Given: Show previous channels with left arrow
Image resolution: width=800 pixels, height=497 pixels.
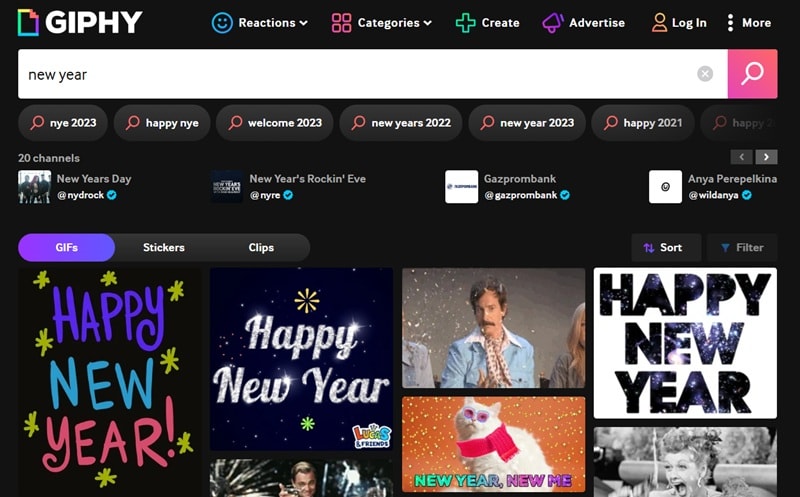Looking at the screenshot, I should tap(741, 157).
